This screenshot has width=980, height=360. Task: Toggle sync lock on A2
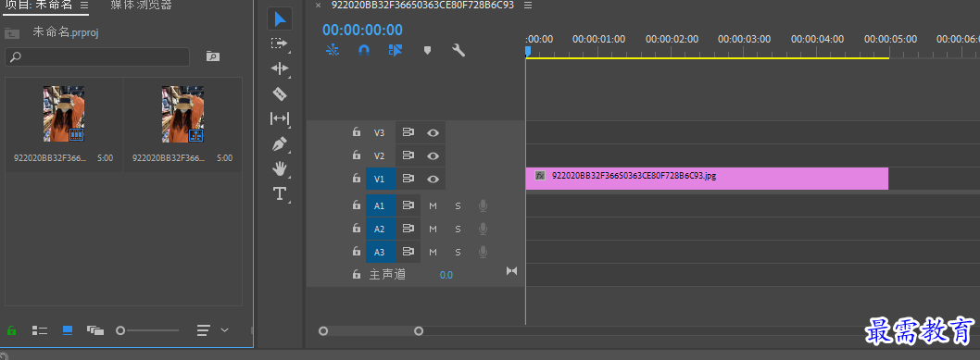[408, 229]
